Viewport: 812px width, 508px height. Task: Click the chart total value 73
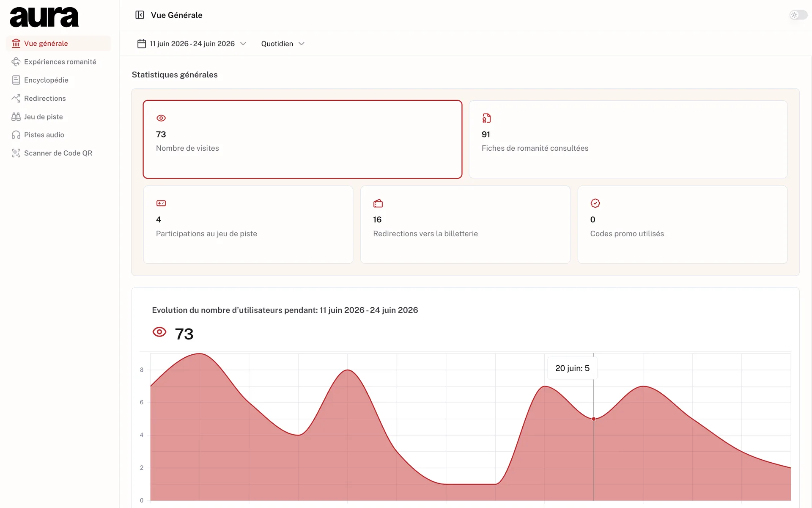point(184,334)
